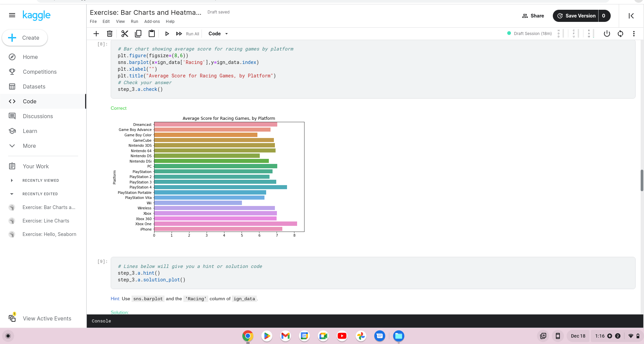
Task: Open Chrome from the shelf
Action: 248,336
